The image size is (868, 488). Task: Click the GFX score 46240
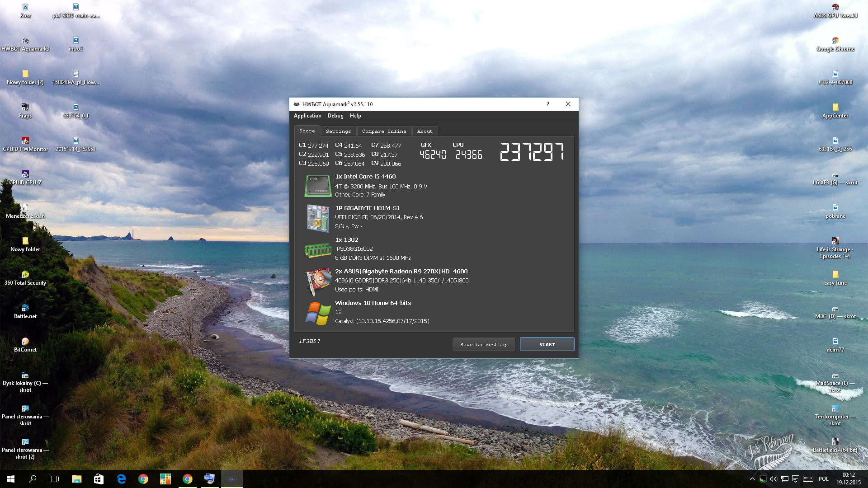click(433, 155)
